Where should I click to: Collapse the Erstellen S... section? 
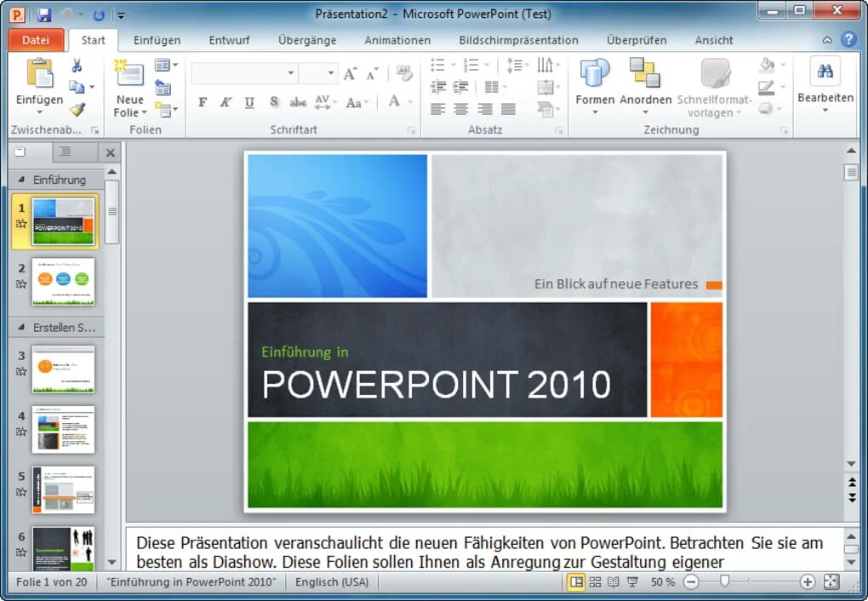[x=21, y=328]
